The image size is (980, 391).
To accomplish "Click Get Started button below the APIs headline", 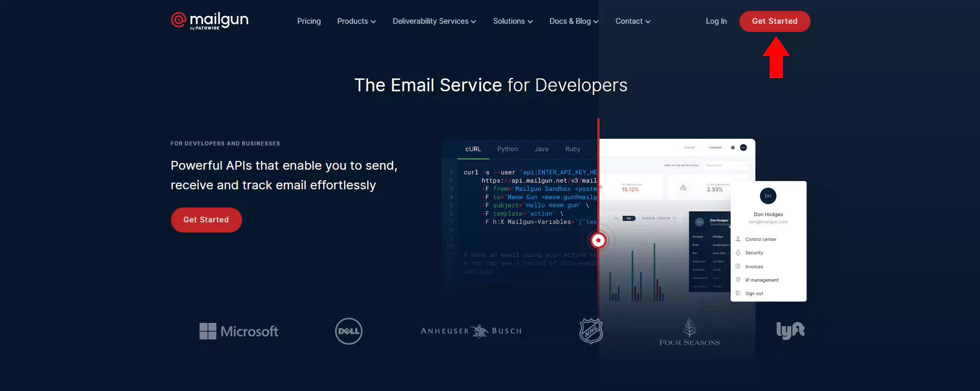I will (206, 220).
